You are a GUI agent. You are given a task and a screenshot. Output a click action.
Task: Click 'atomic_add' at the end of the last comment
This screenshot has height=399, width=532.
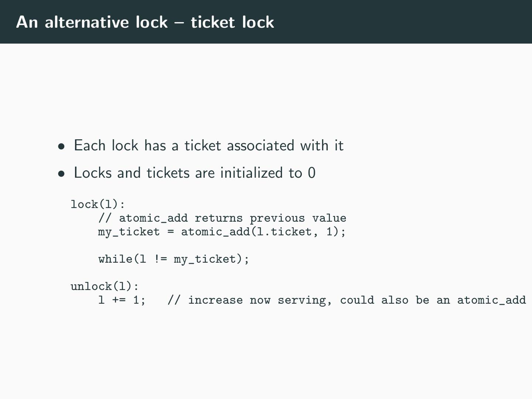491,300
